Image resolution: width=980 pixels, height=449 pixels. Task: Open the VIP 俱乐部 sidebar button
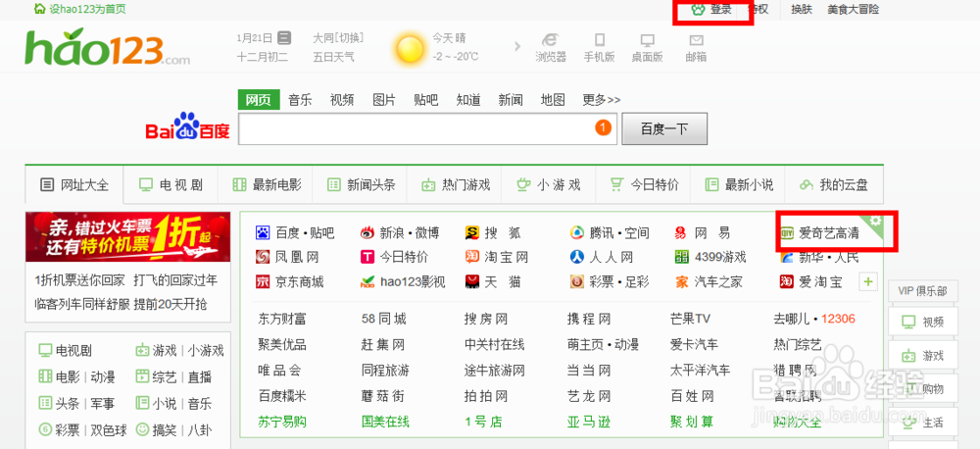coord(922,291)
